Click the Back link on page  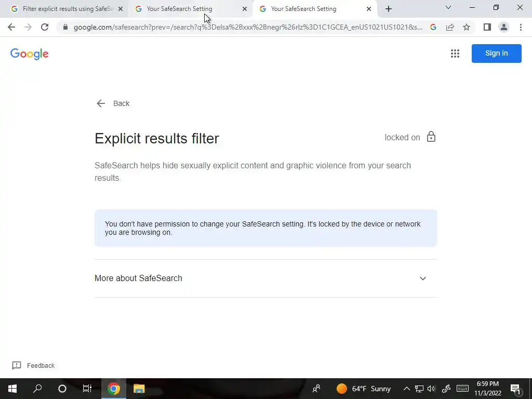click(113, 103)
